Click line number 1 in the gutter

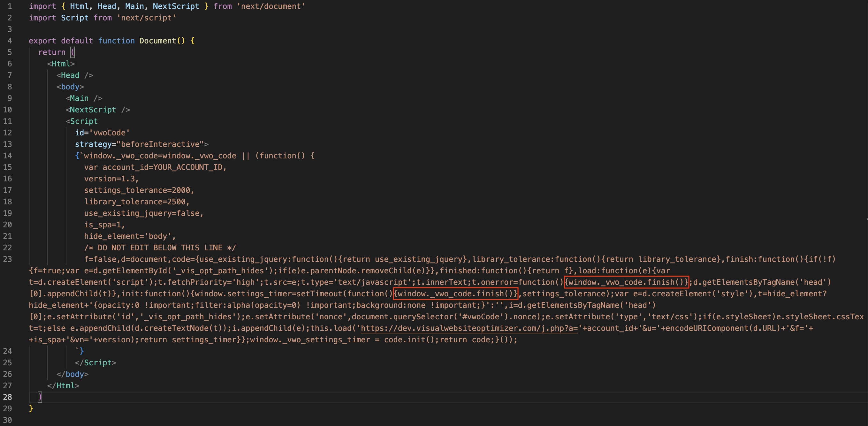coord(10,6)
